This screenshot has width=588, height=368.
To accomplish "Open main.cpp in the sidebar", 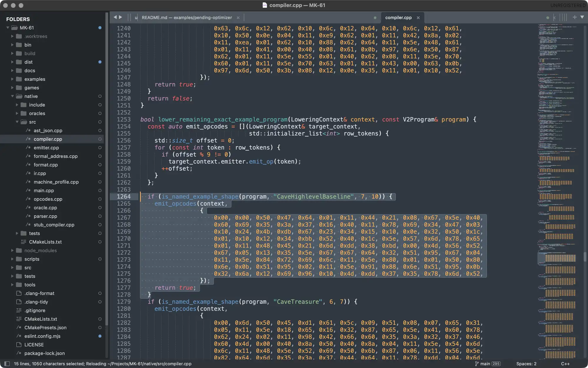I will click(44, 190).
